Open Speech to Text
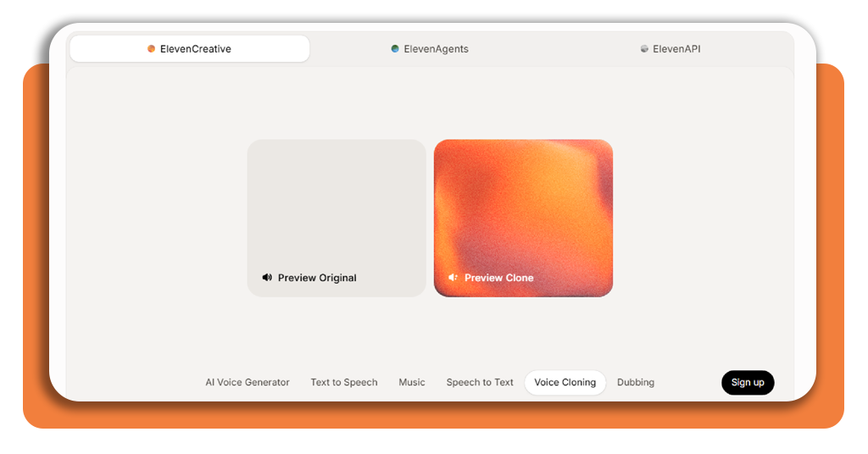The image size is (868, 454). tap(480, 382)
